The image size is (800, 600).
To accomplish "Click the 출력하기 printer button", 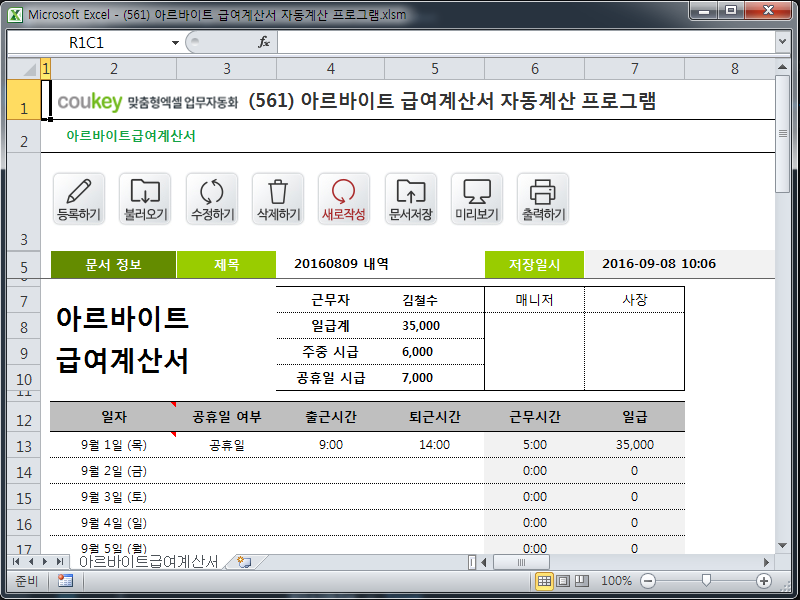I will [x=543, y=199].
